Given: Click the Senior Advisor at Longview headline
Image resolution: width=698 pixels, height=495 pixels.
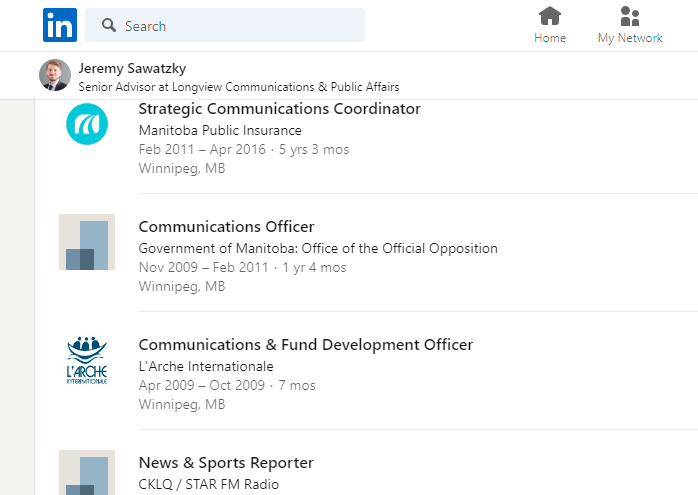Looking at the screenshot, I should (239, 87).
